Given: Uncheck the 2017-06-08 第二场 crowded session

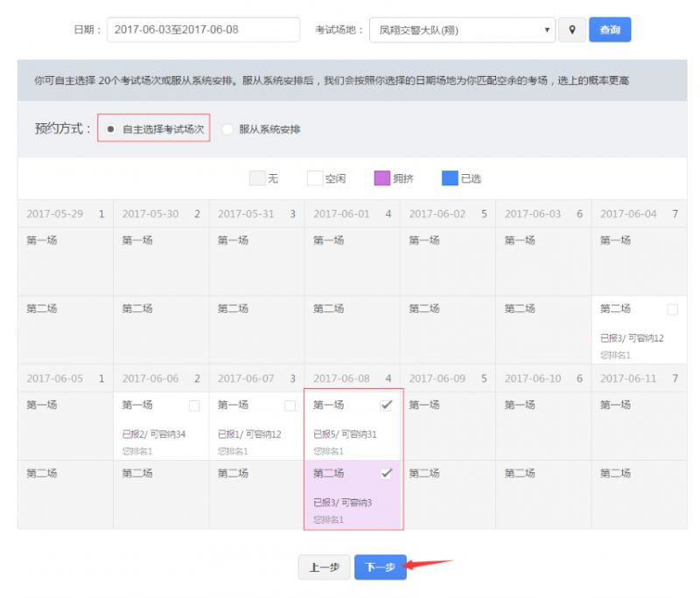Looking at the screenshot, I should 386,473.
